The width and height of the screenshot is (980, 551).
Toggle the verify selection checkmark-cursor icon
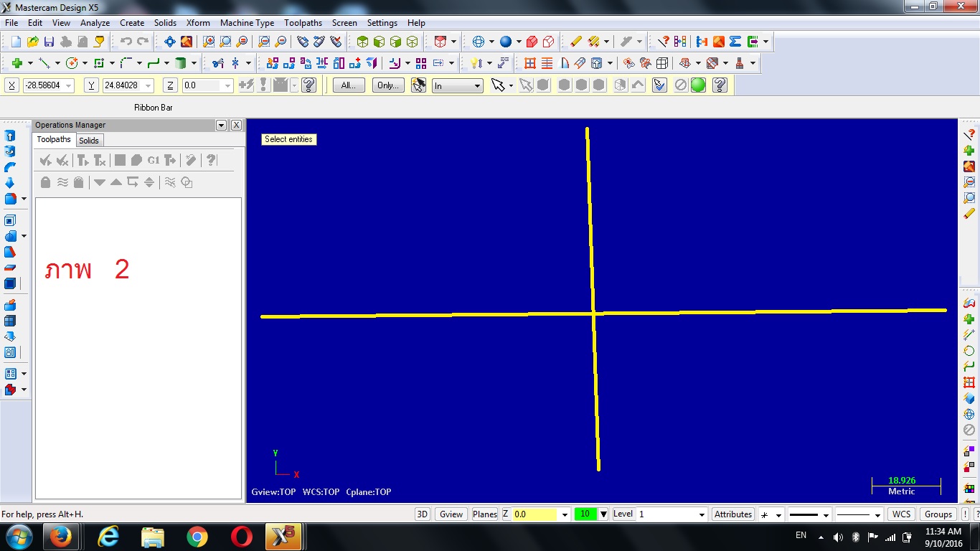[x=660, y=85]
